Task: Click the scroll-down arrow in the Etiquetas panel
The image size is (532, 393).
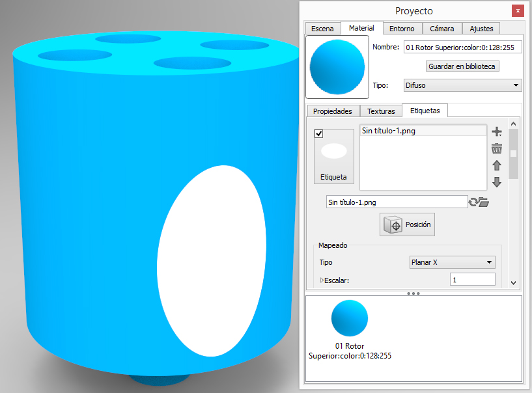Action: (x=513, y=282)
